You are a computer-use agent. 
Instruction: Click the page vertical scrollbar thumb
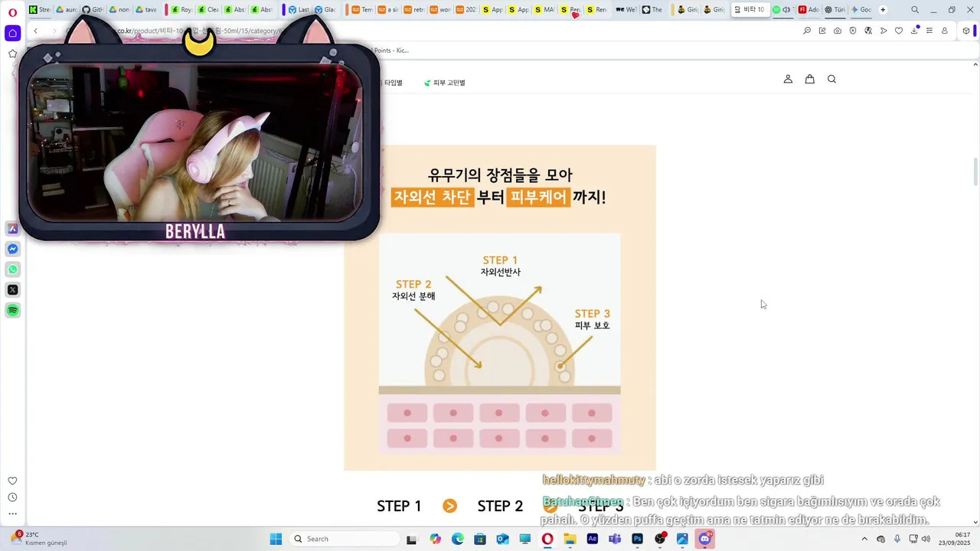click(975, 171)
